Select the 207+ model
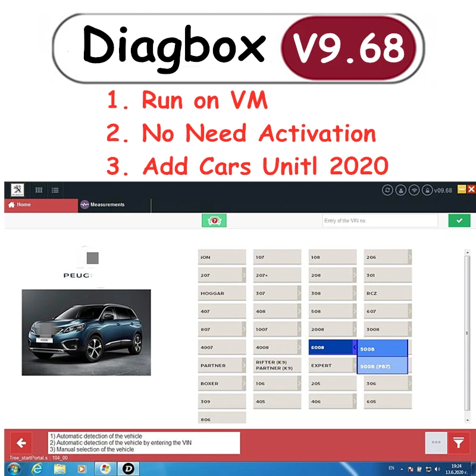Screen dimensions: 476x476 pyautogui.click(x=277, y=275)
